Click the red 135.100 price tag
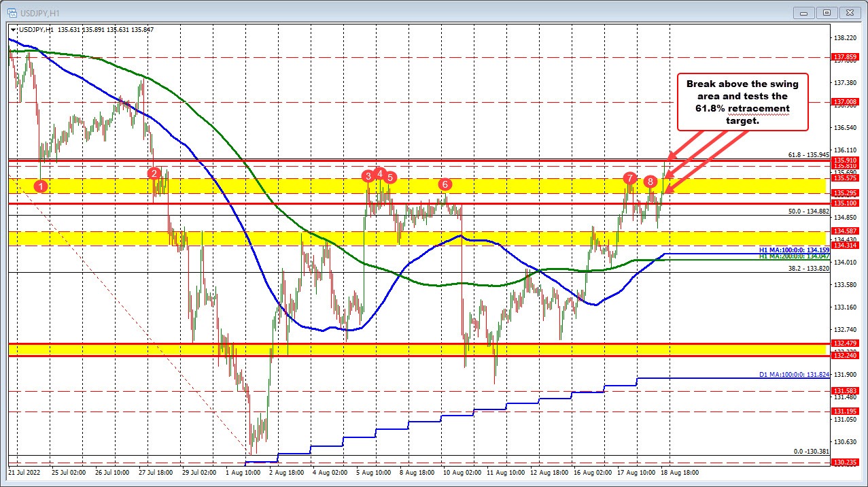The image size is (868, 487). (x=845, y=203)
